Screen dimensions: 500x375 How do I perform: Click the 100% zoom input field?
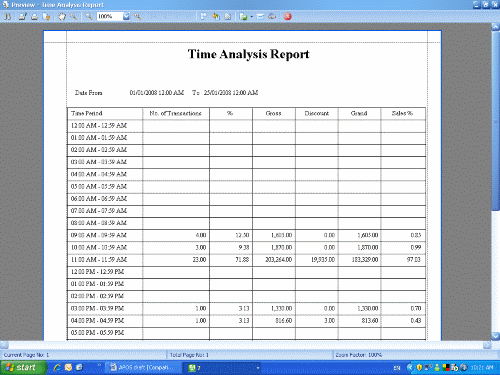click(x=110, y=16)
